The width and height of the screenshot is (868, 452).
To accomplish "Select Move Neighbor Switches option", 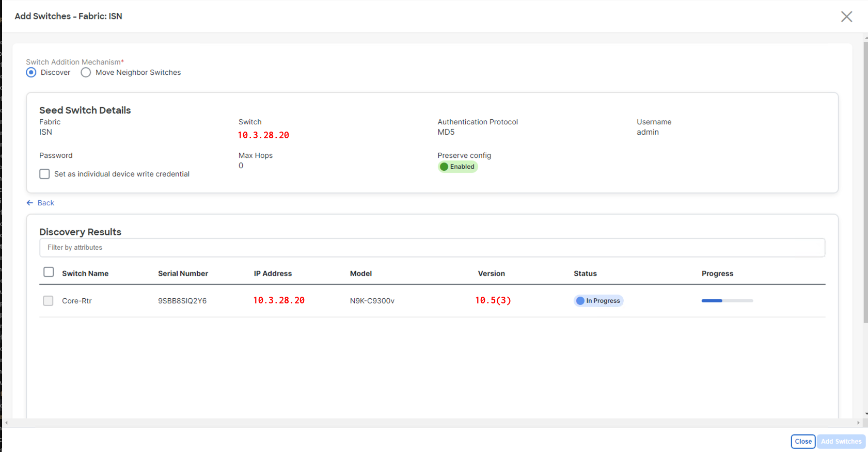I will coord(86,72).
